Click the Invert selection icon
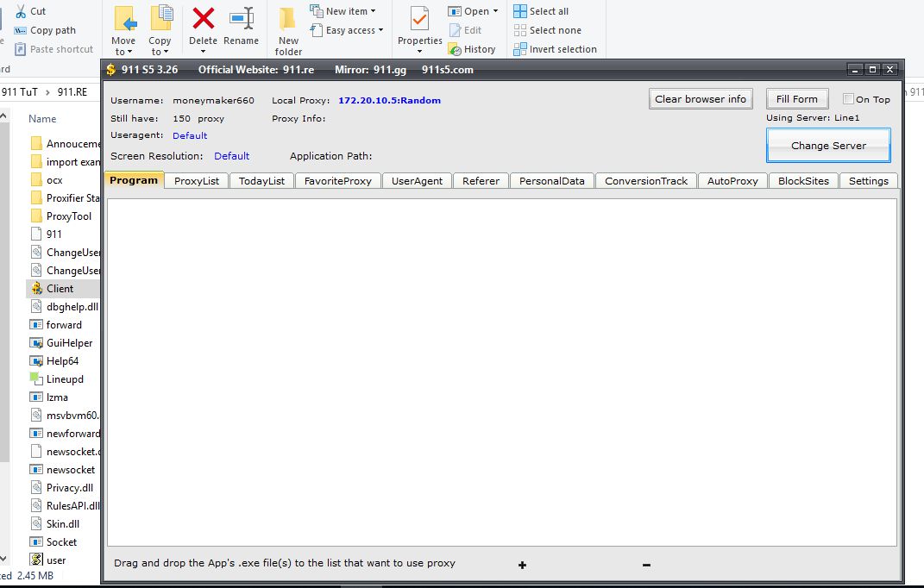Image resolution: width=924 pixels, height=588 pixels. [x=519, y=49]
